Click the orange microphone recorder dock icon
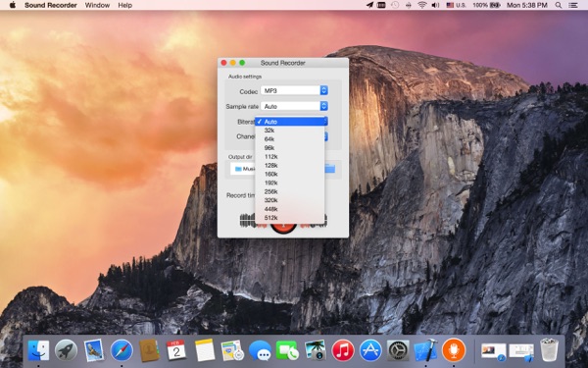The height and width of the screenshot is (368, 588). click(x=454, y=350)
